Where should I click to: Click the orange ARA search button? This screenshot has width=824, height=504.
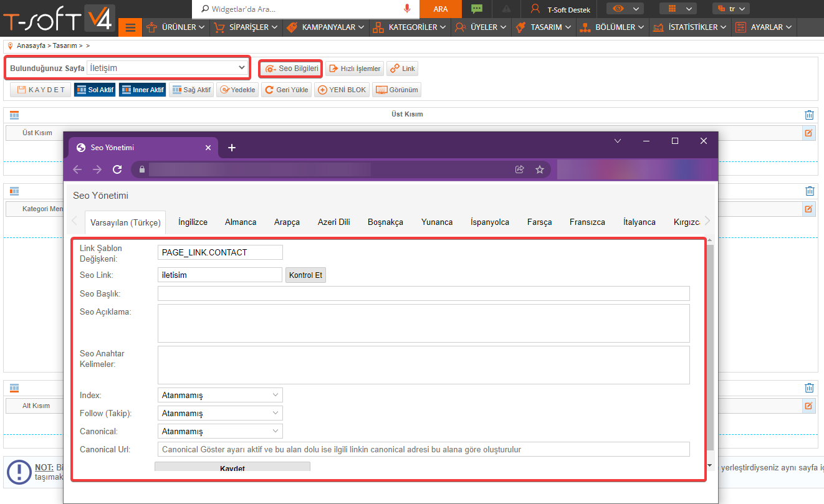click(x=441, y=9)
